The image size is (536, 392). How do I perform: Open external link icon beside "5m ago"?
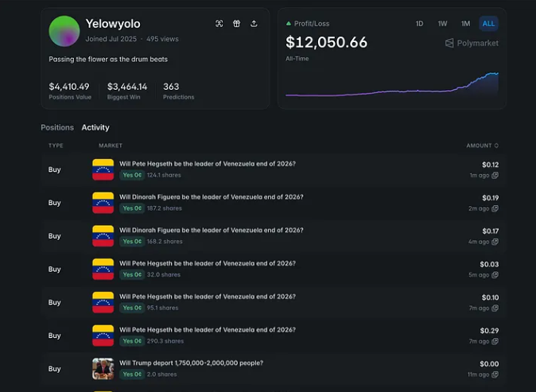point(495,275)
